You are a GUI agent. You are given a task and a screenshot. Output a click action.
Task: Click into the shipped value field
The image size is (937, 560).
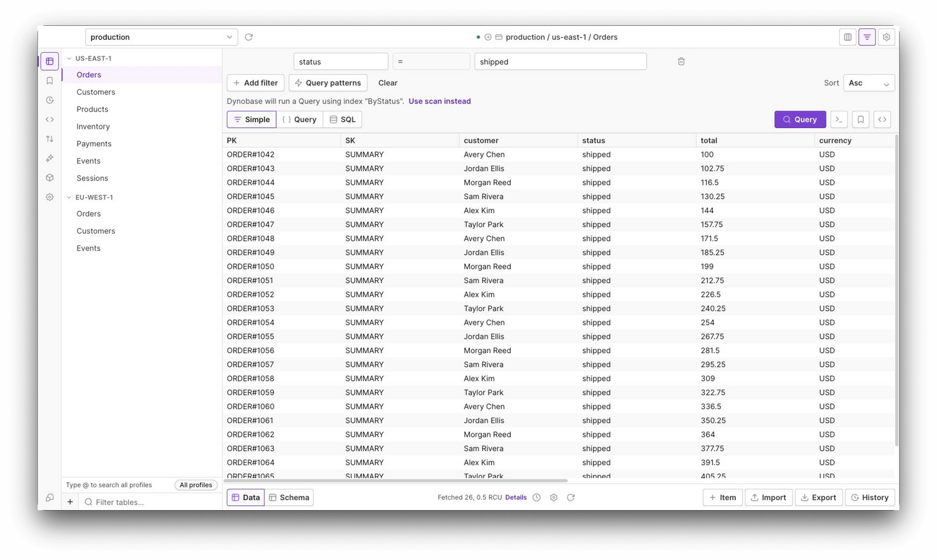coord(561,62)
